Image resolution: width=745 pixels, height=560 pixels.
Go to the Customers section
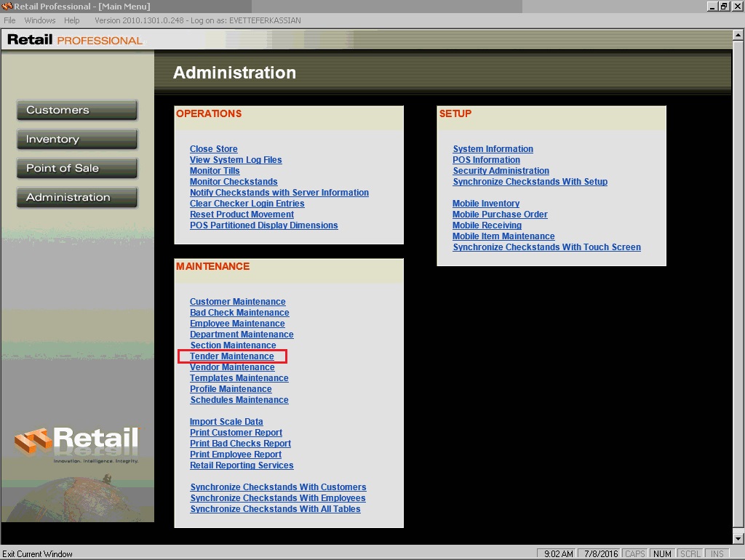point(76,110)
